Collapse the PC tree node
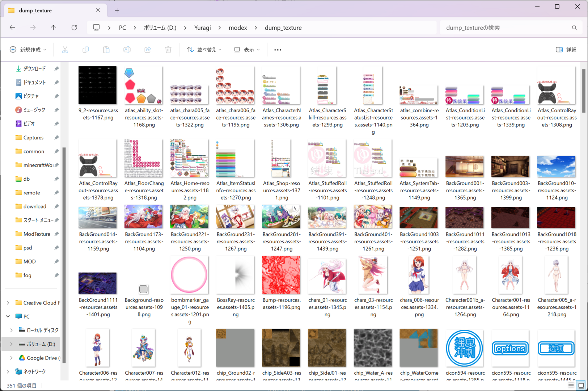 click(8, 316)
